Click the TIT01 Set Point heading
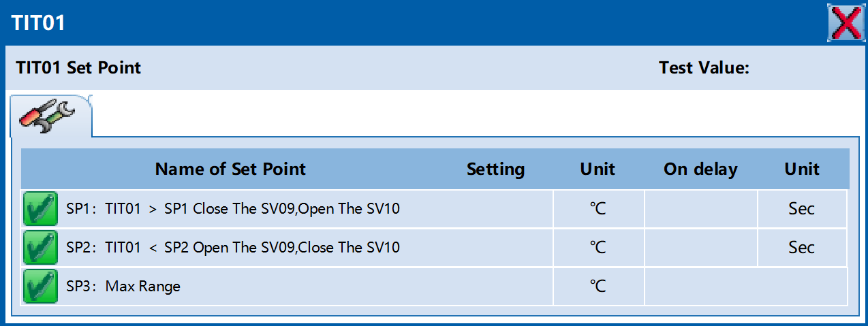Screen dimensions: 868x326 pyautogui.click(x=78, y=68)
